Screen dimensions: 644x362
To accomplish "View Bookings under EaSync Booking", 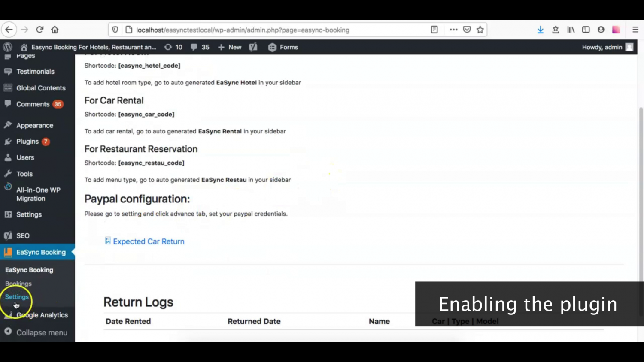I will pos(18,284).
